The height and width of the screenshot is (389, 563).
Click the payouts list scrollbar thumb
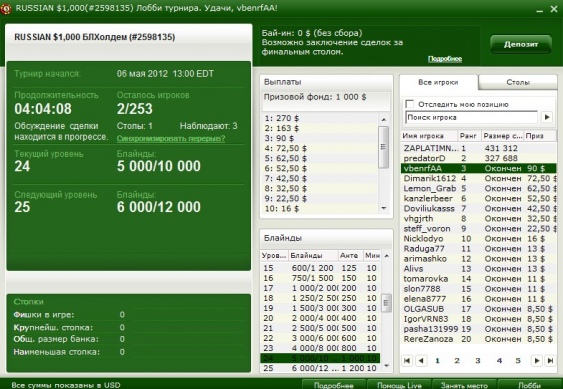click(383, 147)
